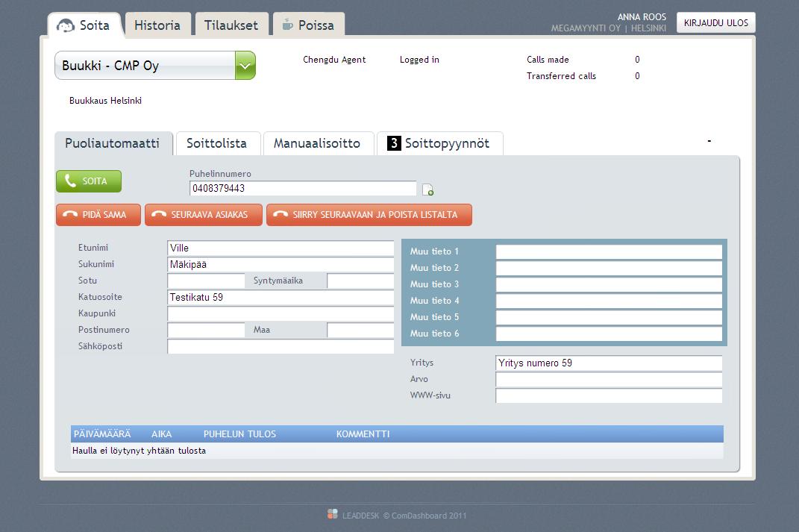Click the KIRJAUDU ULOS logout button
This screenshot has width=799, height=532.
click(x=715, y=23)
